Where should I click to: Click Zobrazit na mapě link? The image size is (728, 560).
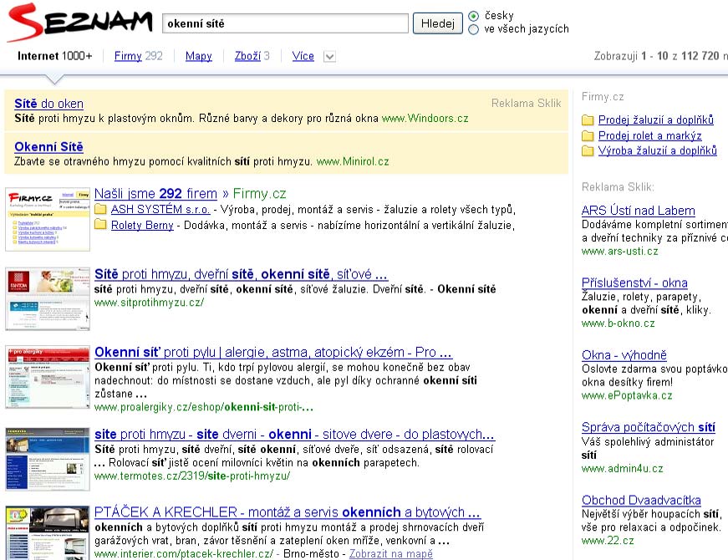pos(391,553)
